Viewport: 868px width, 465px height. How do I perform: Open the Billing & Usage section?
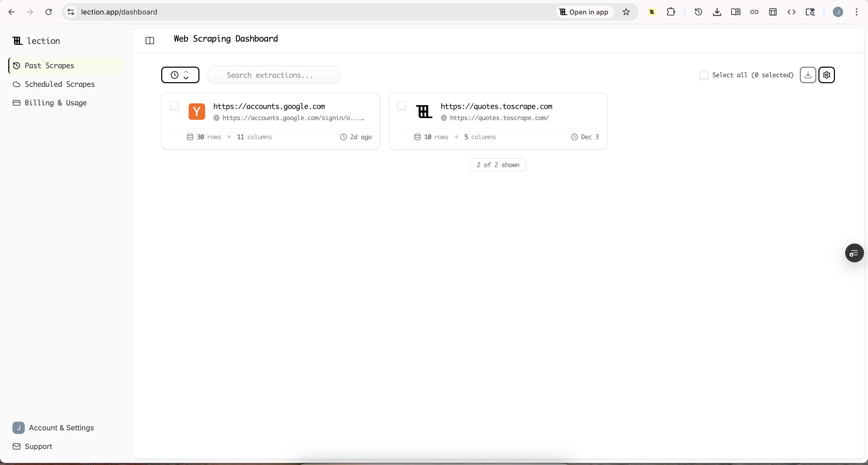pyautogui.click(x=56, y=103)
